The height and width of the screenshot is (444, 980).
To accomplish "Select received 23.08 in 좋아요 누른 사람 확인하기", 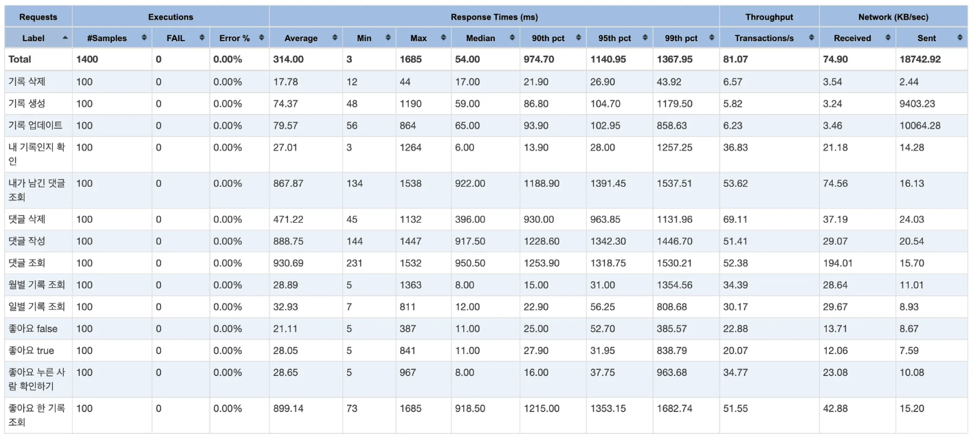I will click(835, 373).
